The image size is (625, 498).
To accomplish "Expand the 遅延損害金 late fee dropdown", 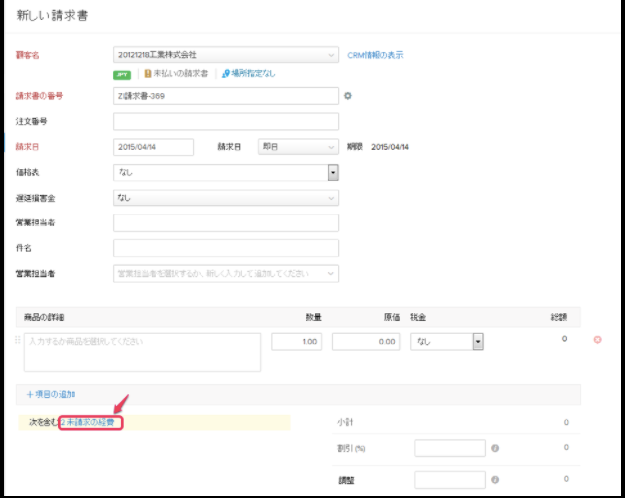I will tap(226, 198).
